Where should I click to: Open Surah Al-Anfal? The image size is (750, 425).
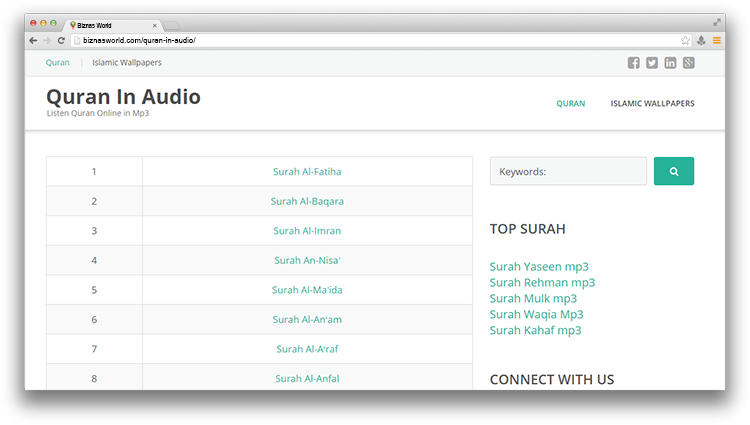tap(307, 379)
